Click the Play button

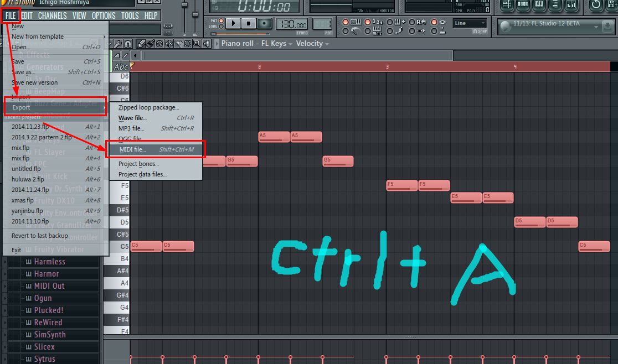pos(233,24)
